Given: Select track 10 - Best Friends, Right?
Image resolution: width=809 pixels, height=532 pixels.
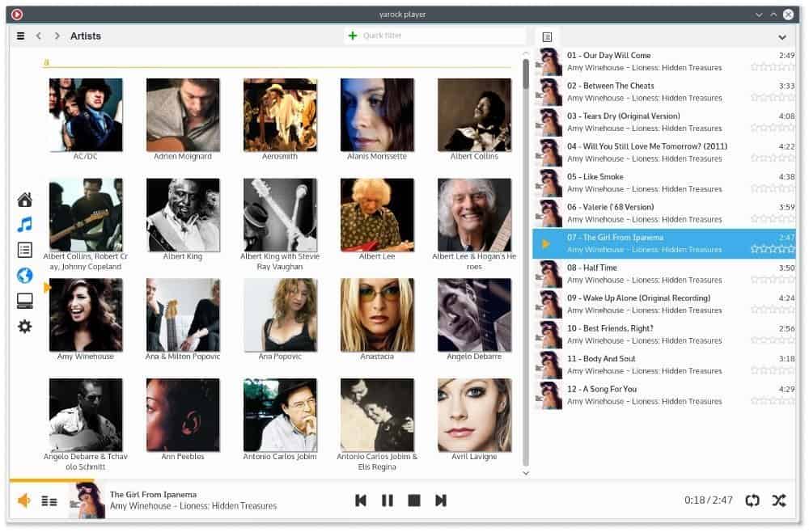Looking at the screenshot, I should click(x=664, y=335).
